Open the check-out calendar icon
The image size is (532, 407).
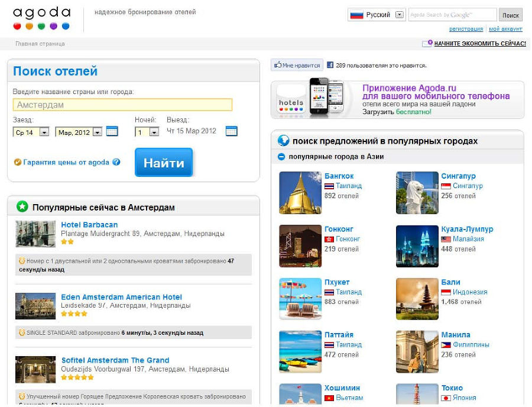231,131
